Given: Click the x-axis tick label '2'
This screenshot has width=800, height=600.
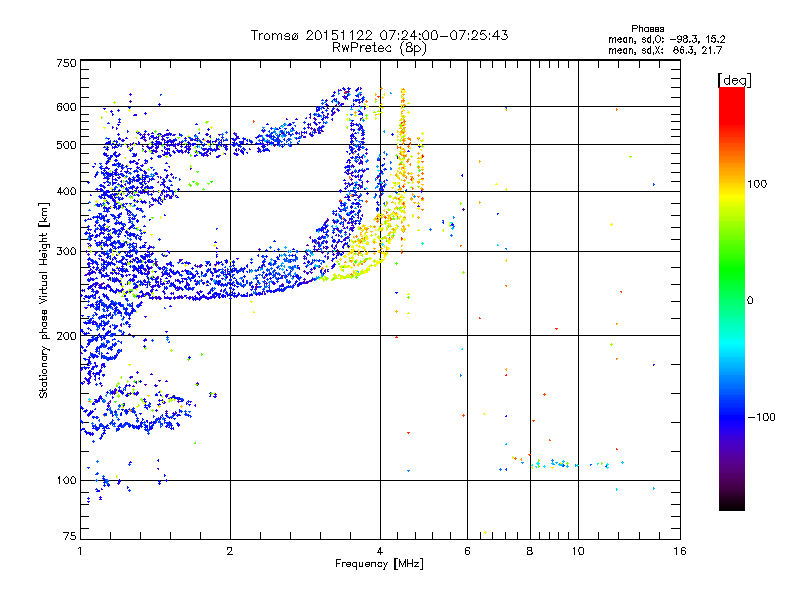Looking at the screenshot, I should tap(230, 551).
